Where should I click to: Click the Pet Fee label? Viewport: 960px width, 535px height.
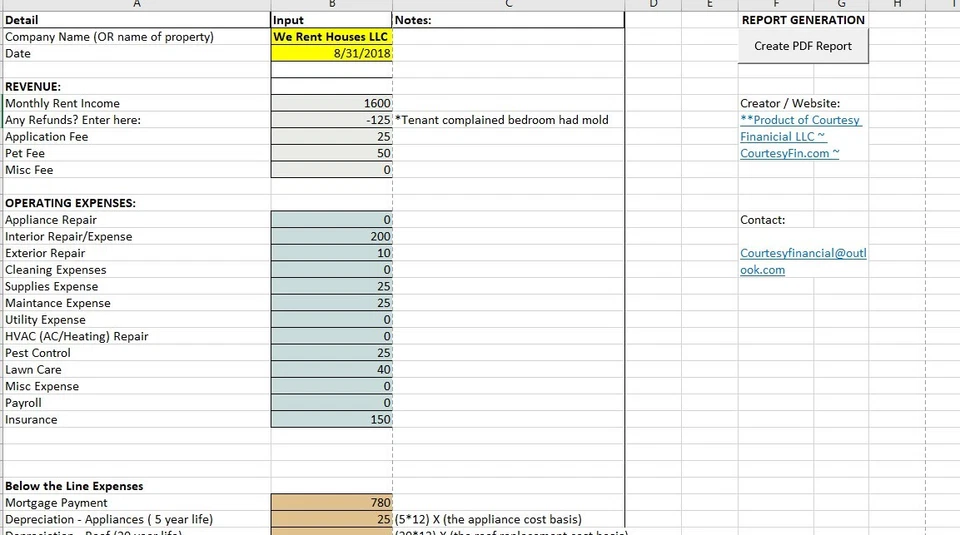[25, 153]
